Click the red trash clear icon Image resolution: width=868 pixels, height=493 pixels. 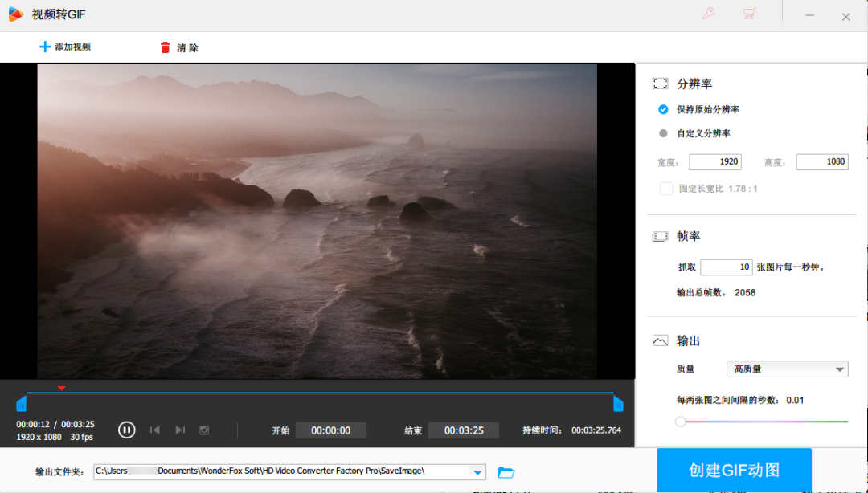[166, 47]
